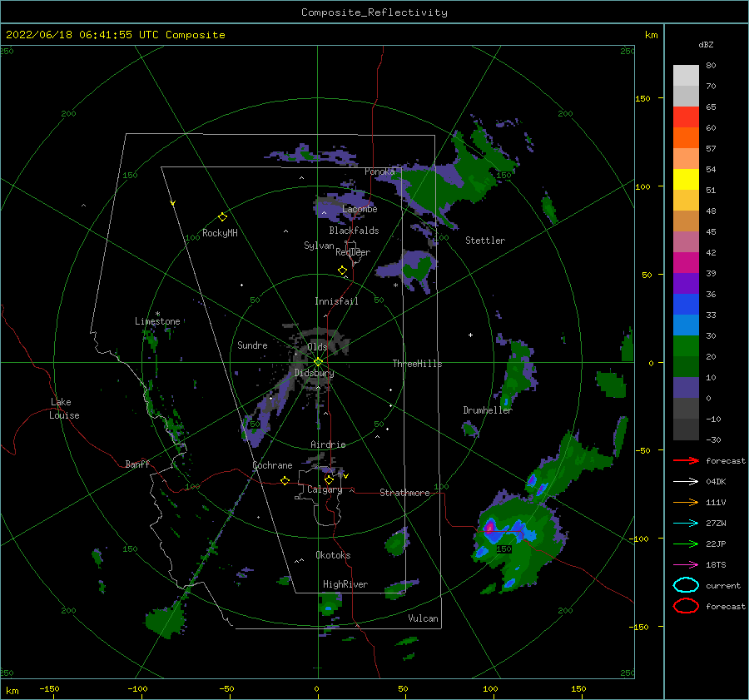Click the 80 dBZ light gray swatch
Image resolution: width=749 pixels, height=700 pixels.
point(686,76)
